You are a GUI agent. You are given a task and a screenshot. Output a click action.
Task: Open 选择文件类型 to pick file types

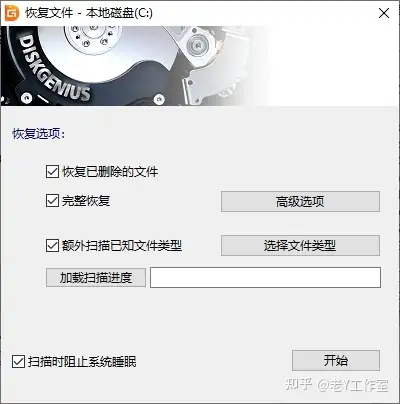point(300,246)
